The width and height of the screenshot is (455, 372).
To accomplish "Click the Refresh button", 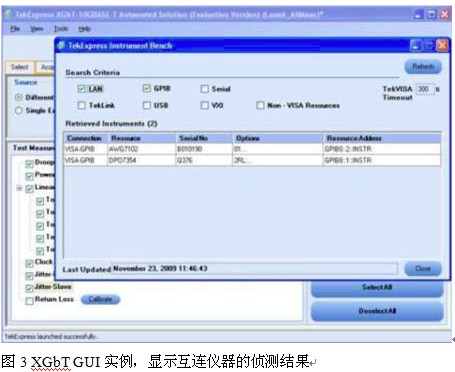I will 423,66.
